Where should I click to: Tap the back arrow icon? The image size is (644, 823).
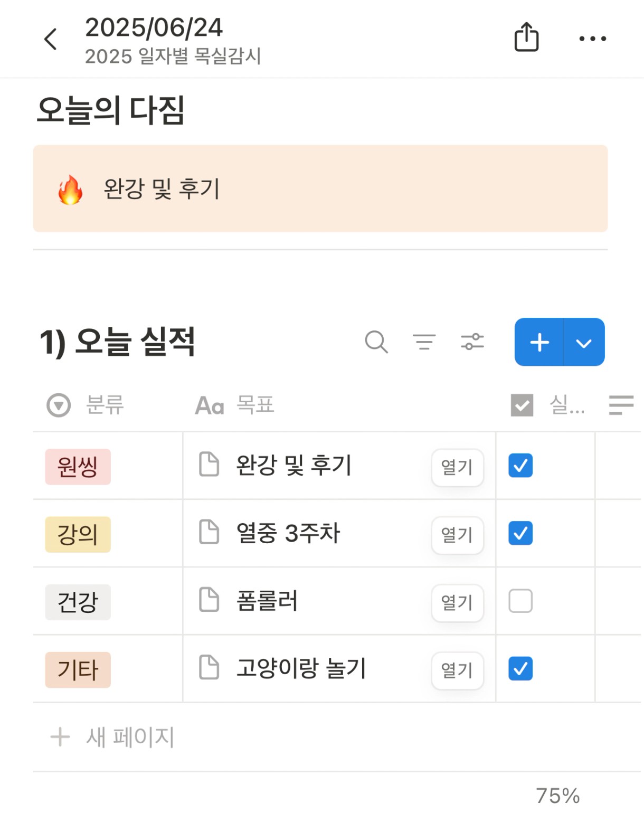click(51, 39)
